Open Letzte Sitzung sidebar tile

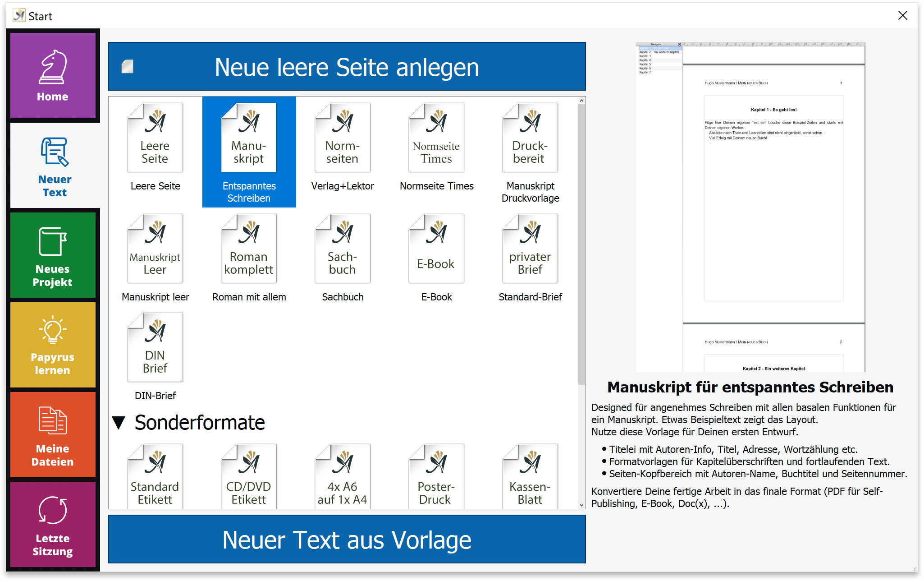tap(53, 524)
